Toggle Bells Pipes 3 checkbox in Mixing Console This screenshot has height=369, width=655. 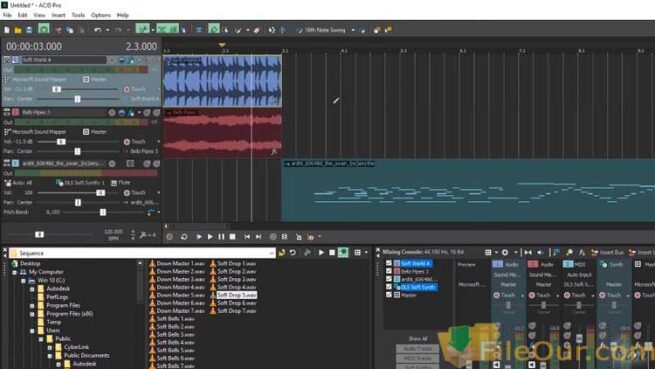[x=389, y=271]
